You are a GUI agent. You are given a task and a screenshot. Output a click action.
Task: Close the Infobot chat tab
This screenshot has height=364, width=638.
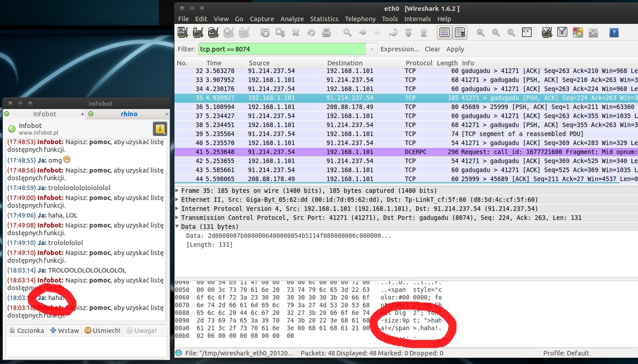tap(83, 114)
